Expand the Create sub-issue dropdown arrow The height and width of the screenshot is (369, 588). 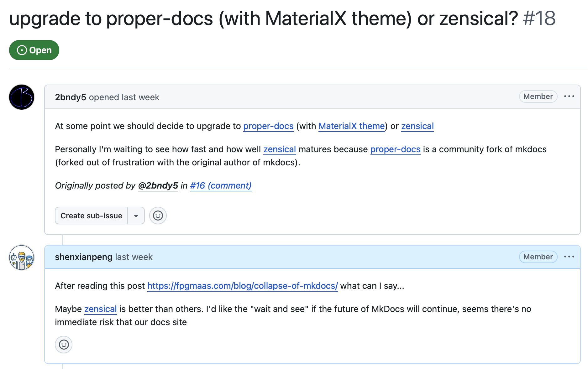tap(136, 216)
